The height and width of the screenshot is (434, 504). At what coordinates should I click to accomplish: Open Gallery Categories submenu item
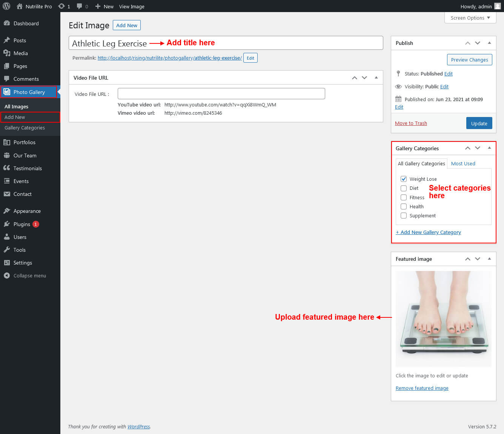coord(25,128)
